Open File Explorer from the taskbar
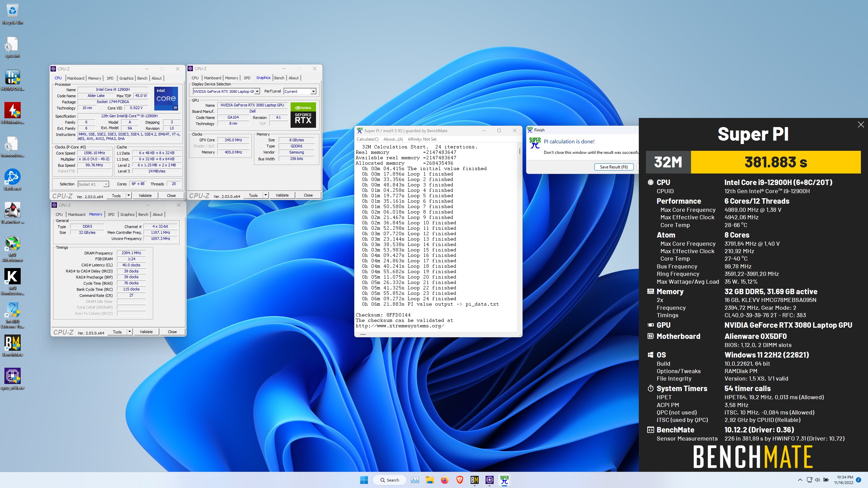 click(x=430, y=480)
